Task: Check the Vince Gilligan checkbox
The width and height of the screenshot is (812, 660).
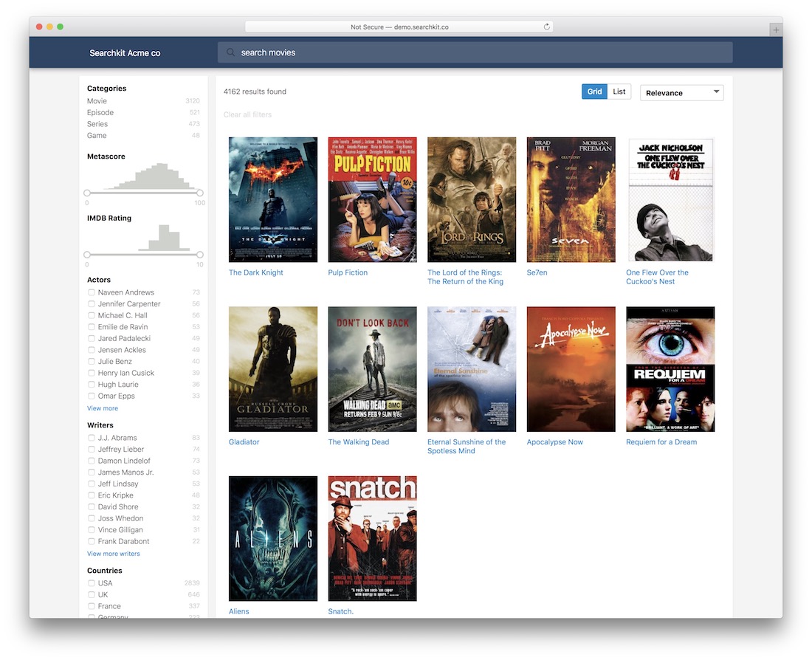Action: [x=91, y=529]
